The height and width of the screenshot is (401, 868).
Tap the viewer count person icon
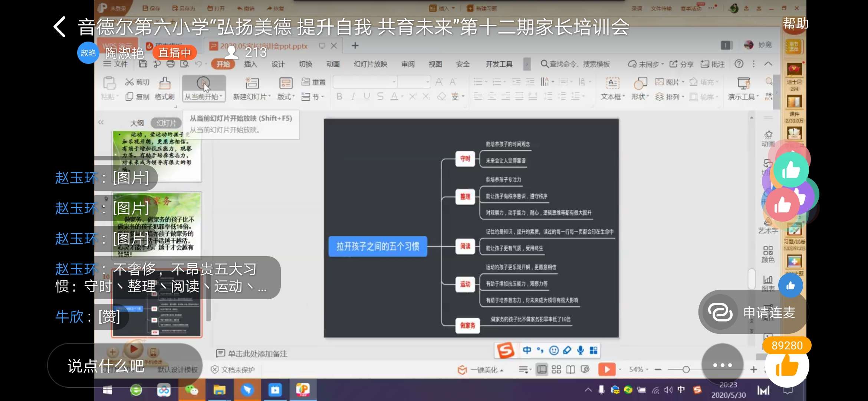pyautogui.click(x=231, y=52)
